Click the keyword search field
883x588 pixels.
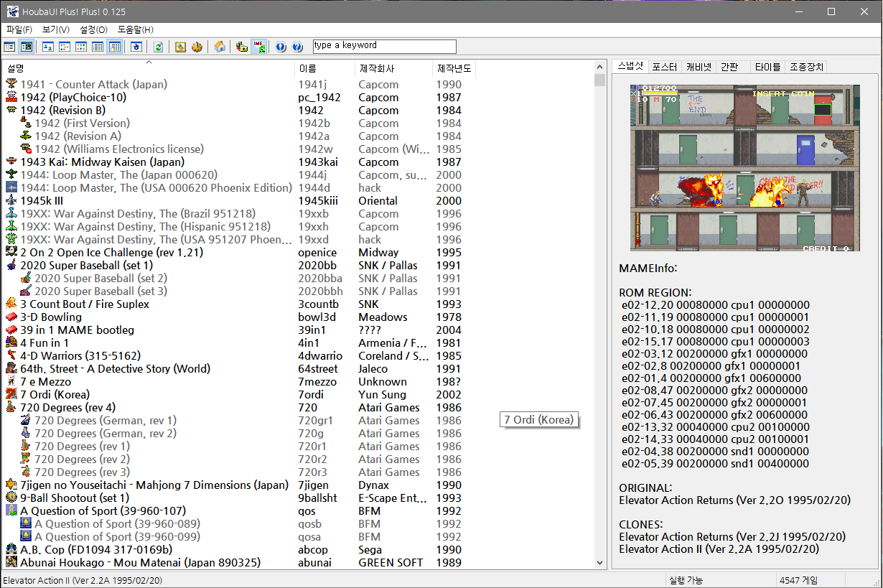(385, 46)
